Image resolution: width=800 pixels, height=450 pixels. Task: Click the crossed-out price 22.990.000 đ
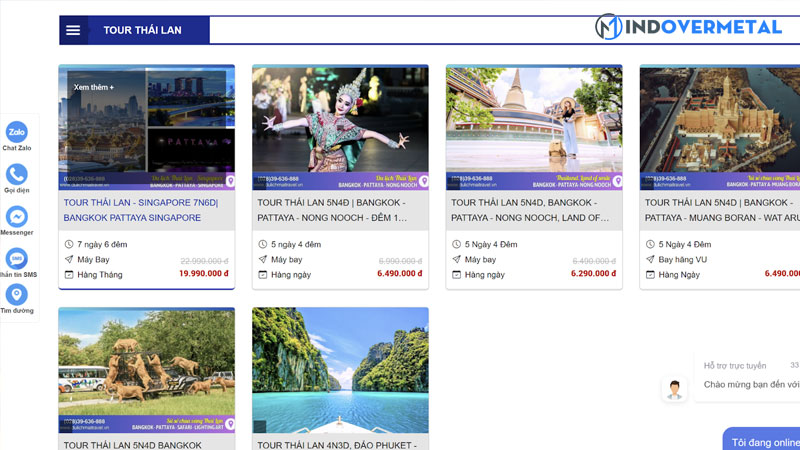pyautogui.click(x=204, y=261)
